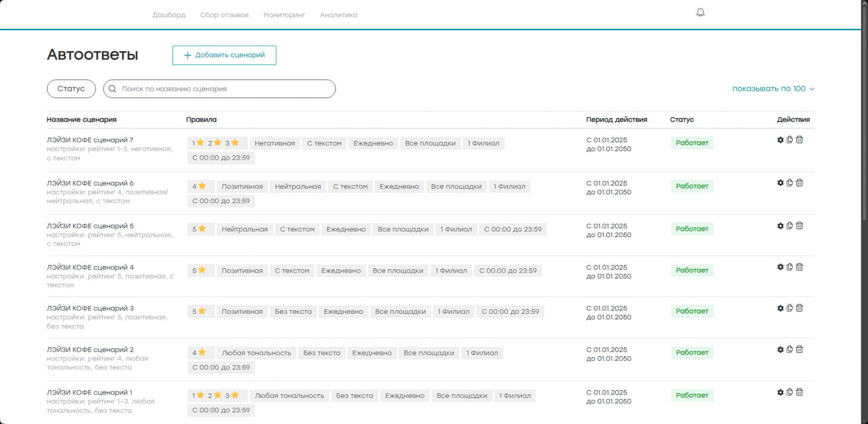Switch to Мониторинг in top navigation
Image resolution: width=868 pixels, height=424 pixels.
[x=284, y=15]
